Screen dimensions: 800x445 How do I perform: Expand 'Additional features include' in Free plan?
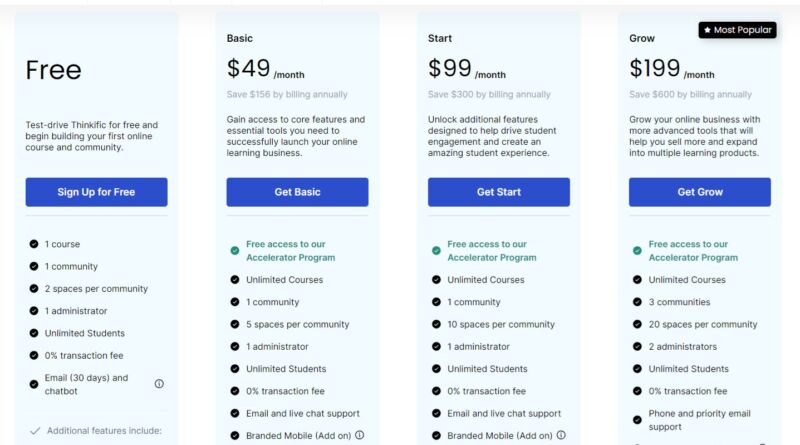coord(96,431)
